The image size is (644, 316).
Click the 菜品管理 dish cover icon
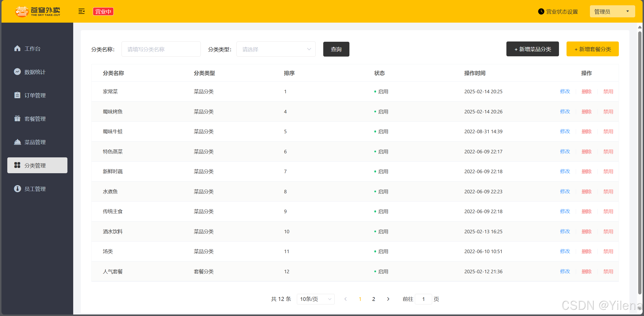(17, 142)
